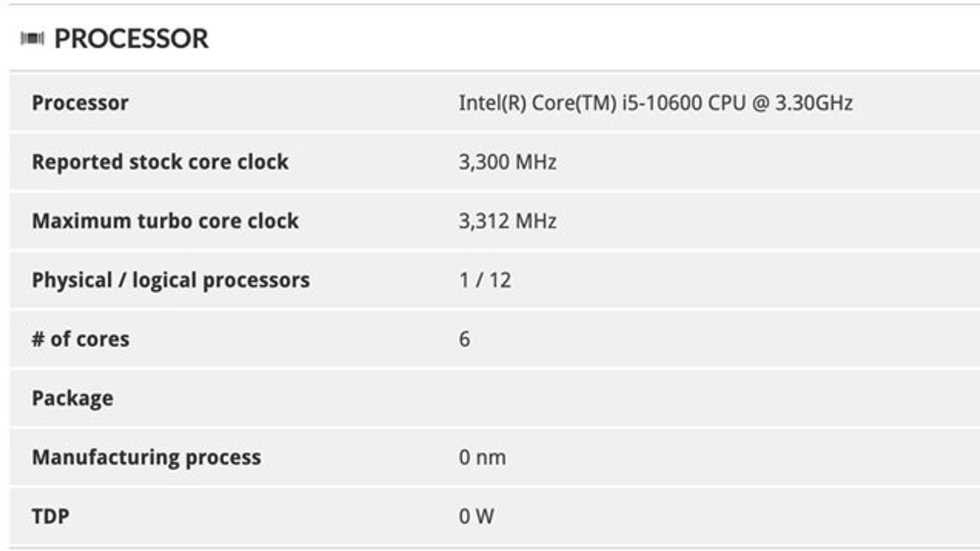Image resolution: width=980 pixels, height=551 pixels.
Task: Select the 'Reported stock core clock' label
Action: coord(160,162)
